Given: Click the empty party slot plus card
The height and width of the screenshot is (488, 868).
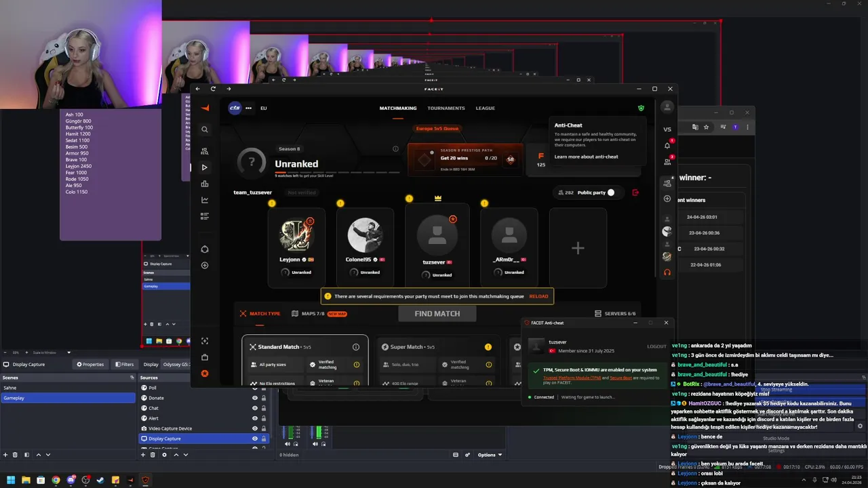Looking at the screenshot, I should [x=578, y=248].
